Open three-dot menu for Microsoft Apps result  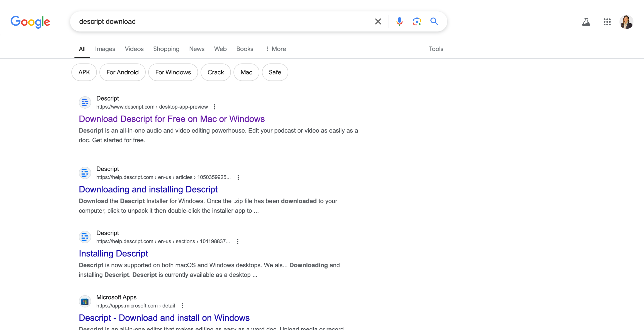click(182, 306)
